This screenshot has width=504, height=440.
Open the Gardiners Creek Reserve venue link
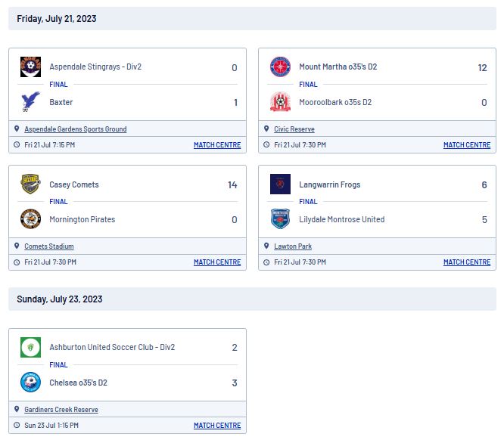(x=61, y=410)
